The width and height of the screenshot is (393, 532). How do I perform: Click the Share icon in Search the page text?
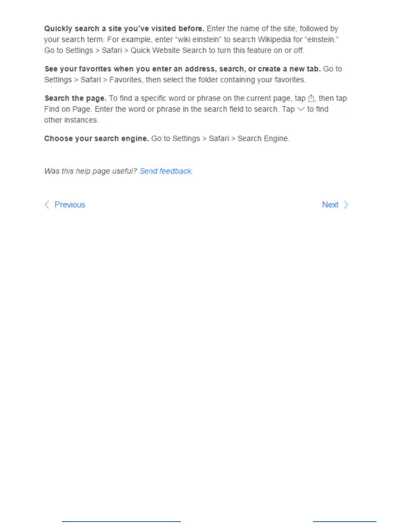click(311, 99)
